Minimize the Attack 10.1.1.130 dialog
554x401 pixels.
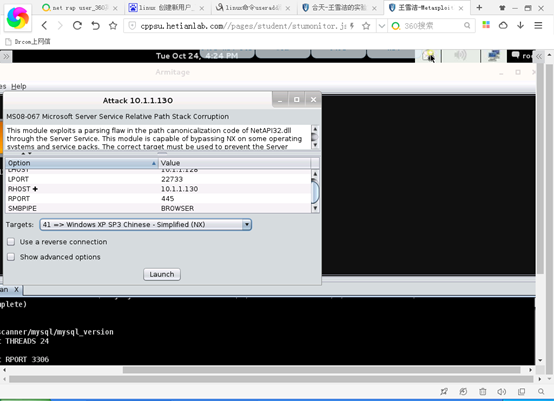(x=280, y=100)
